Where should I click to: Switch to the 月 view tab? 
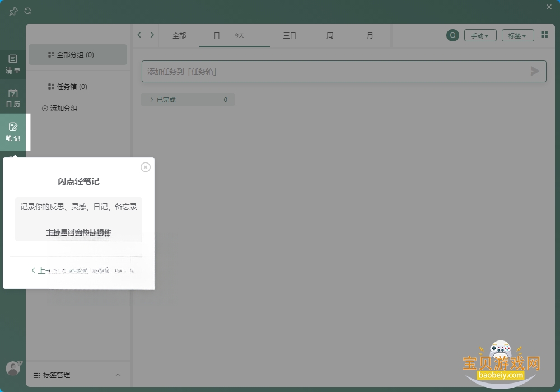[370, 35]
